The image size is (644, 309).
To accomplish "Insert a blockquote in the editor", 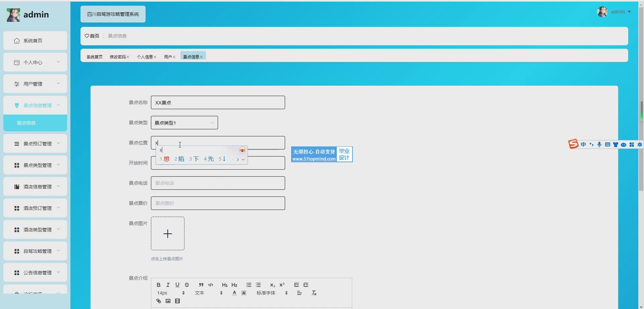I will click(x=201, y=285).
